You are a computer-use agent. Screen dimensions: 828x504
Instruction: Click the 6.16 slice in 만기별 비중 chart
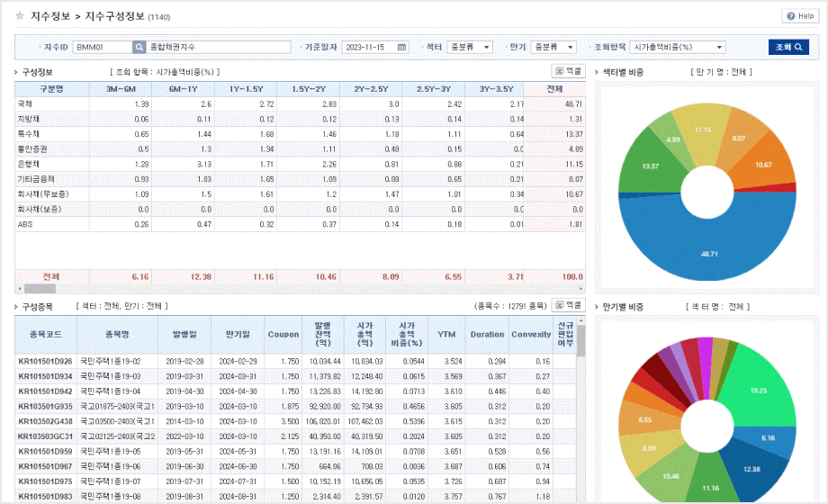click(769, 438)
